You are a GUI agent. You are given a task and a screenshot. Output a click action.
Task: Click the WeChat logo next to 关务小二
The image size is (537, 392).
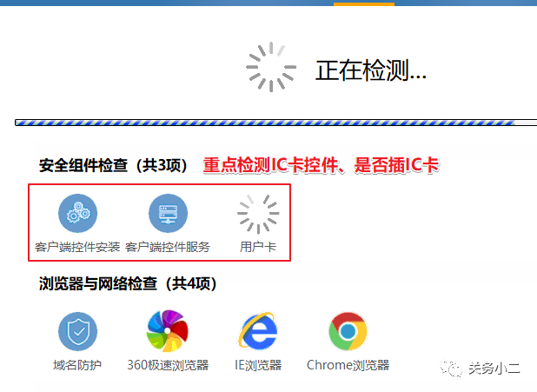pos(451,368)
